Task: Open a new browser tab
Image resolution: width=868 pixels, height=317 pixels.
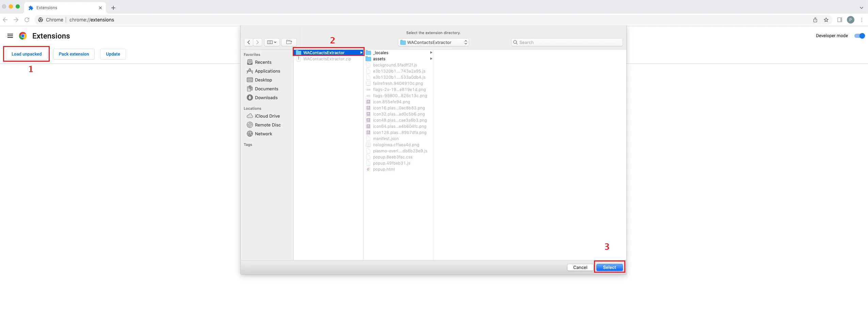Action: [x=113, y=7]
